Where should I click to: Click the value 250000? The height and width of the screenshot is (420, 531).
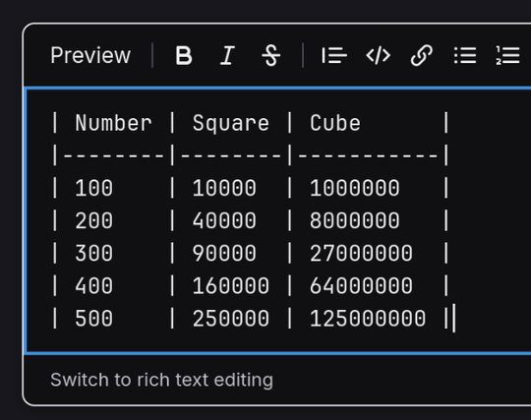point(231,319)
